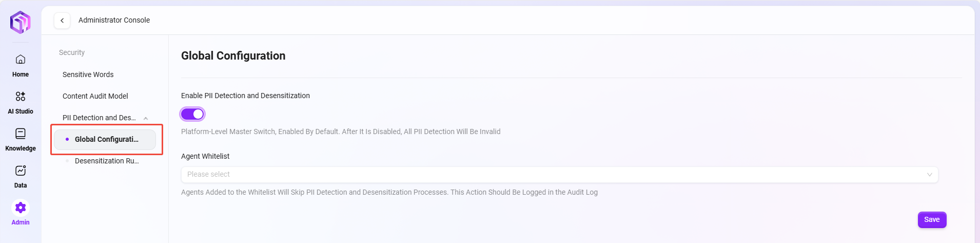Viewport: 980px width, 243px height.
Task: Click the Save button
Action: coord(932,219)
